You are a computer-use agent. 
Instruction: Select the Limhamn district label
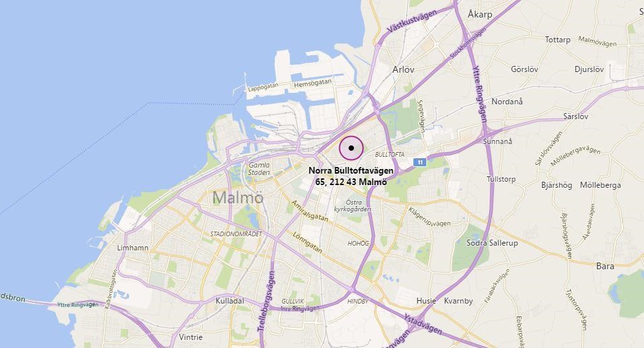click(x=133, y=248)
